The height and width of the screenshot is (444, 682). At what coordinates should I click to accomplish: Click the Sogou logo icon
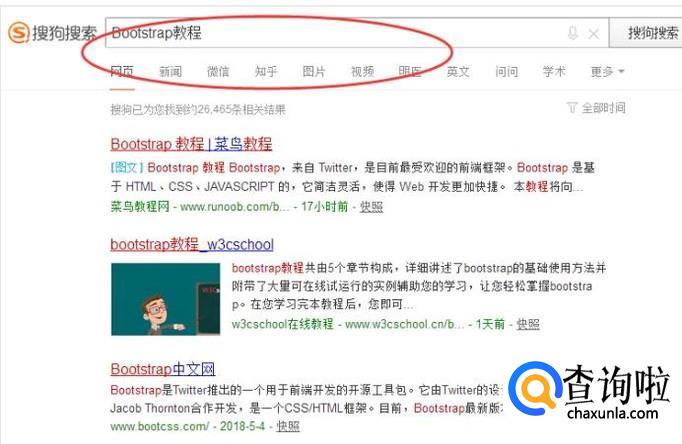point(19,33)
